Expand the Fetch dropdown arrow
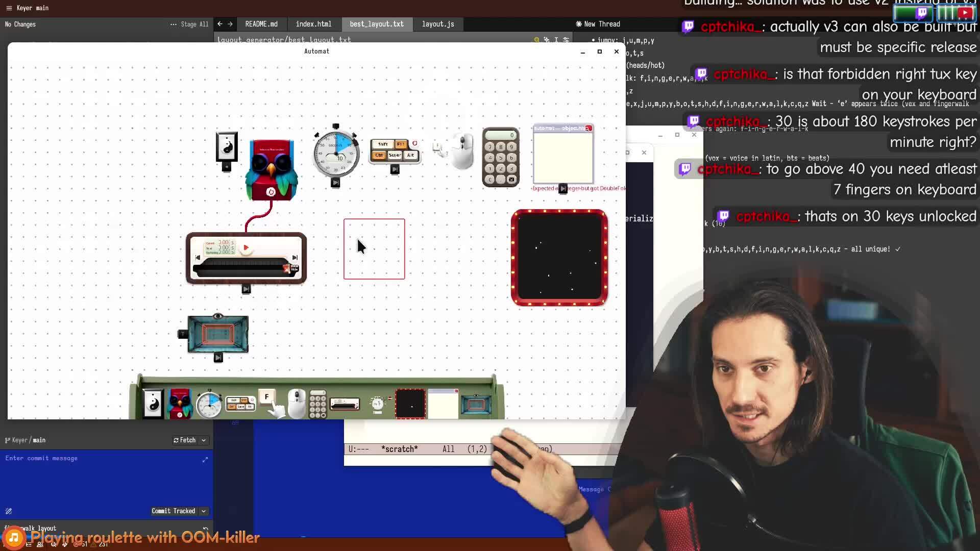Viewport: 980px width, 551px height. [x=204, y=440]
